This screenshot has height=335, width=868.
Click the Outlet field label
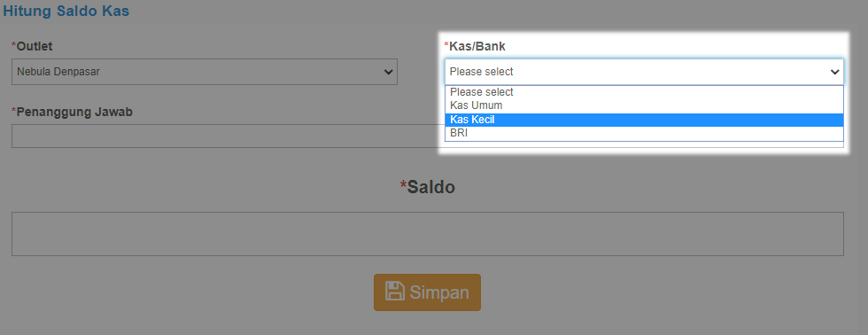[x=35, y=46]
